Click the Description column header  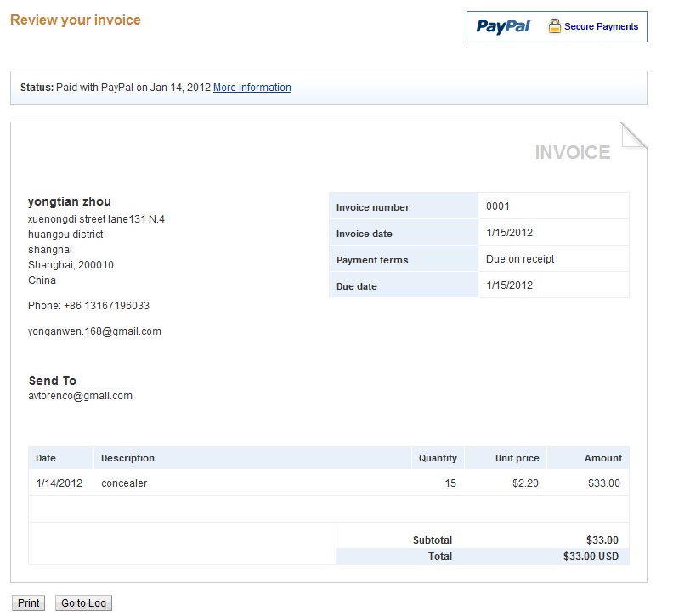click(x=127, y=458)
